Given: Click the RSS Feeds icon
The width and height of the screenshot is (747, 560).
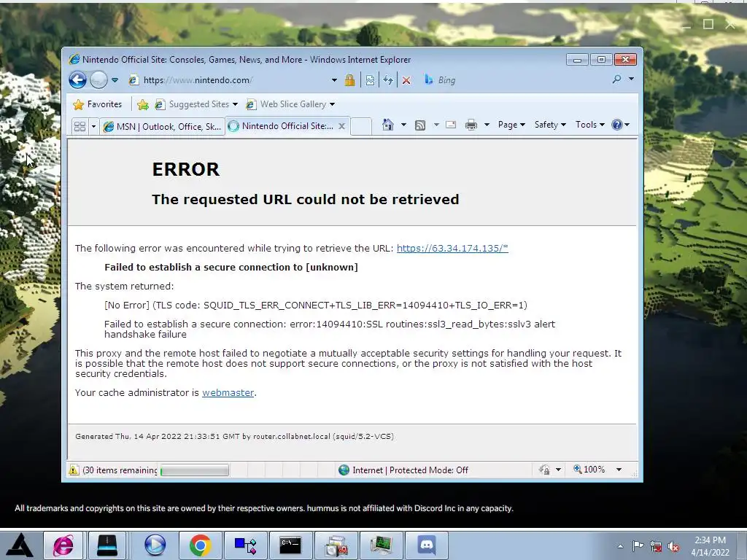Looking at the screenshot, I should [x=420, y=125].
